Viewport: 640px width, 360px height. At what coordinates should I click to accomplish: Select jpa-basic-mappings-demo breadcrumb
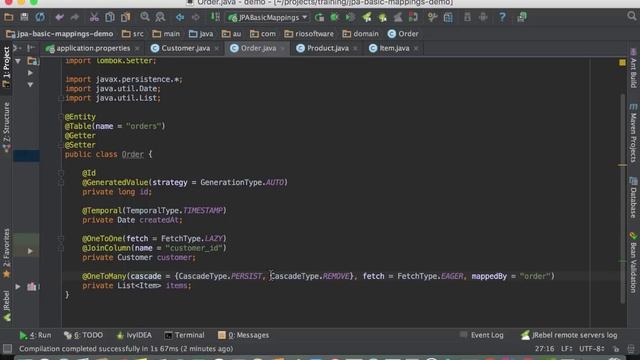point(60,34)
